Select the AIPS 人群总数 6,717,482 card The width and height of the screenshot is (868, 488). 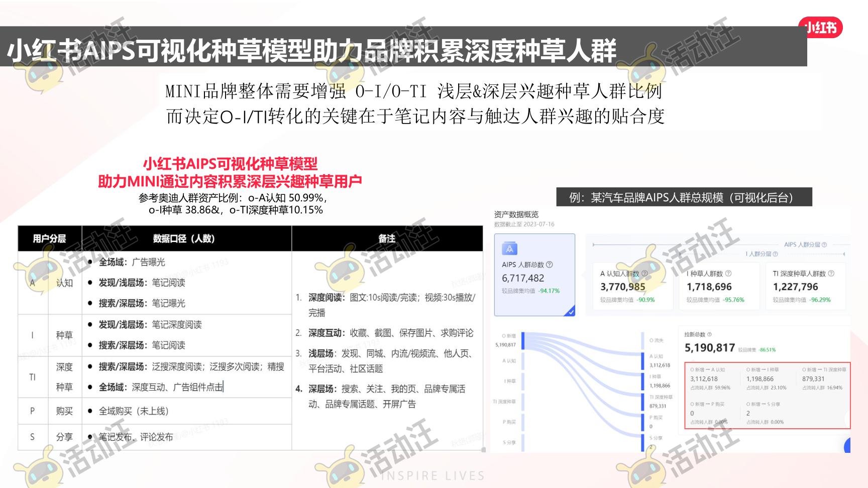534,275
